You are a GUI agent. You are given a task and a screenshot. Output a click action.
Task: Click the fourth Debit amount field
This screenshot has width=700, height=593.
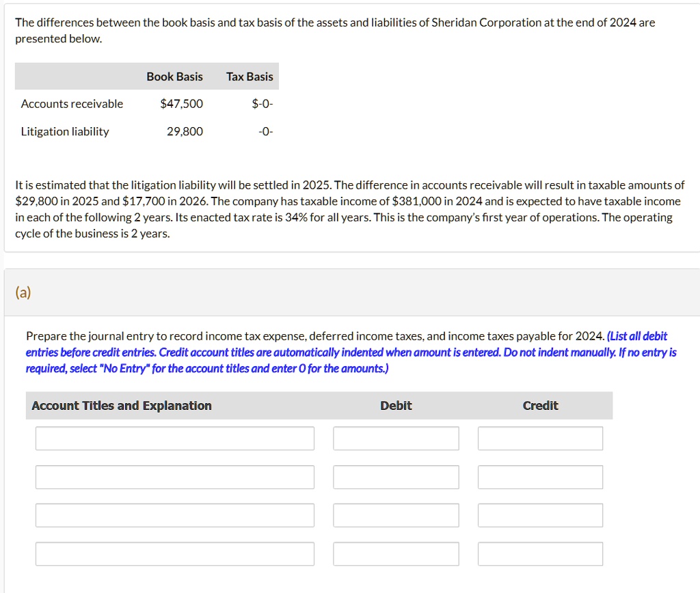click(x=396, y=553)
